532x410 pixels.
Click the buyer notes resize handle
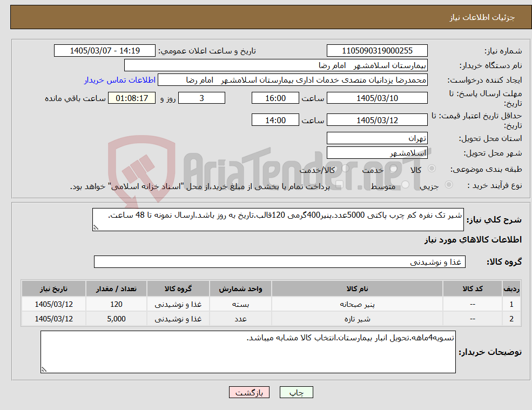click(44, 369)
